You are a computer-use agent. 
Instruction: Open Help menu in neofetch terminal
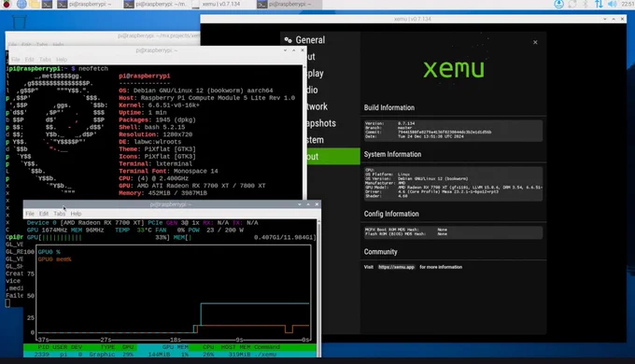[x=62, y=60]
